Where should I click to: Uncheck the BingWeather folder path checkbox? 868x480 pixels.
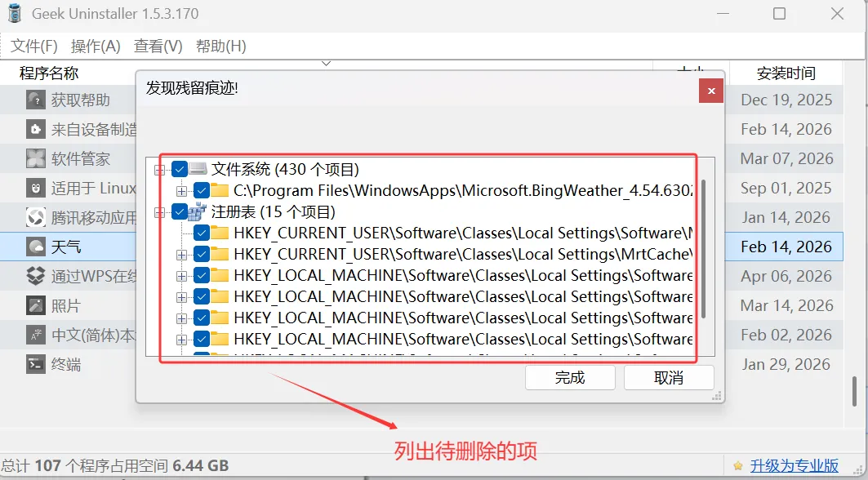[x=202, y=190]
